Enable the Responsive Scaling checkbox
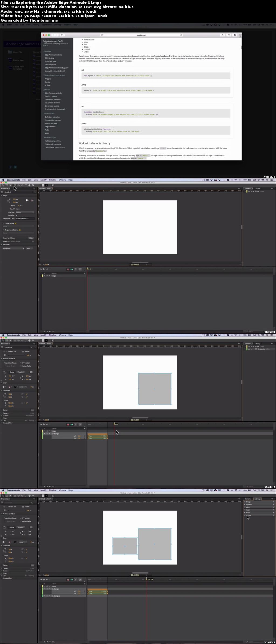The width and height of the screenshot is (276, 644). 4,230
